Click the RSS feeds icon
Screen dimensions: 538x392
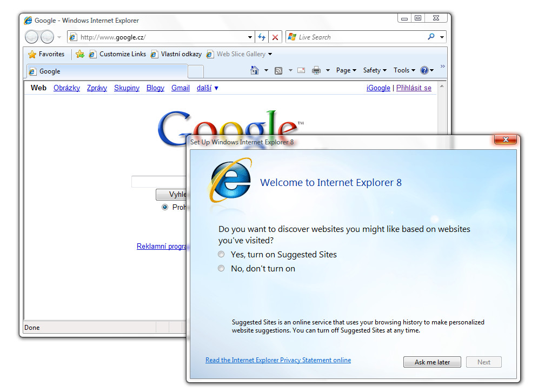tap(278, 71)
